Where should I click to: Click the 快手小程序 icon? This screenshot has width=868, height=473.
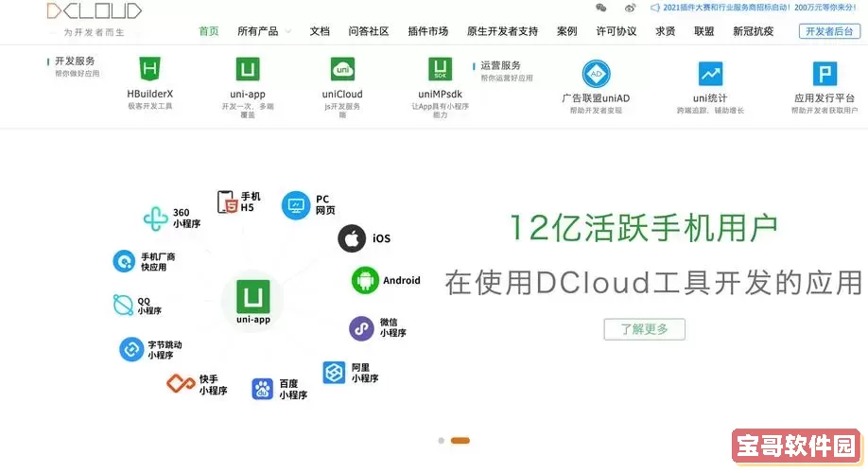coord(181,383)
